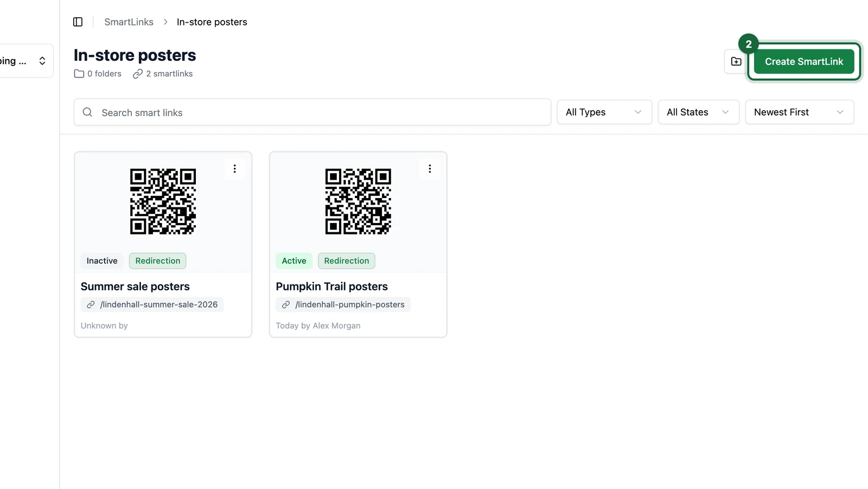Expand the All States filter dropdown

point(698,112)
